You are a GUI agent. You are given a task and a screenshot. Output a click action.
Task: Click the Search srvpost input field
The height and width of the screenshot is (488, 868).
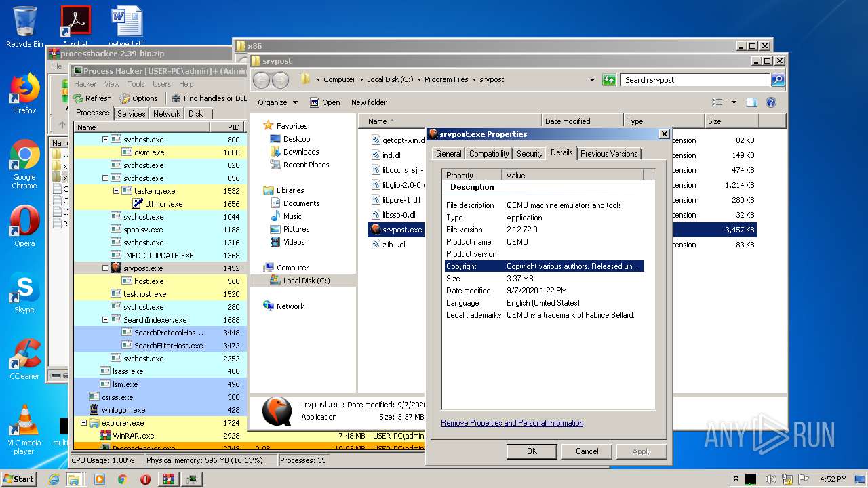coord(696,80)
